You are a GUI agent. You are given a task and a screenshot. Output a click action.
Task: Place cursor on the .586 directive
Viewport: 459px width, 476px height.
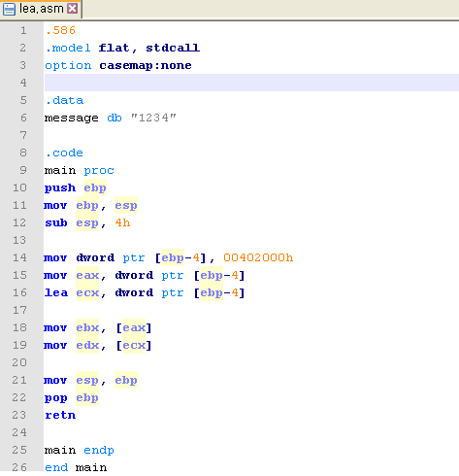pos(60,30)
